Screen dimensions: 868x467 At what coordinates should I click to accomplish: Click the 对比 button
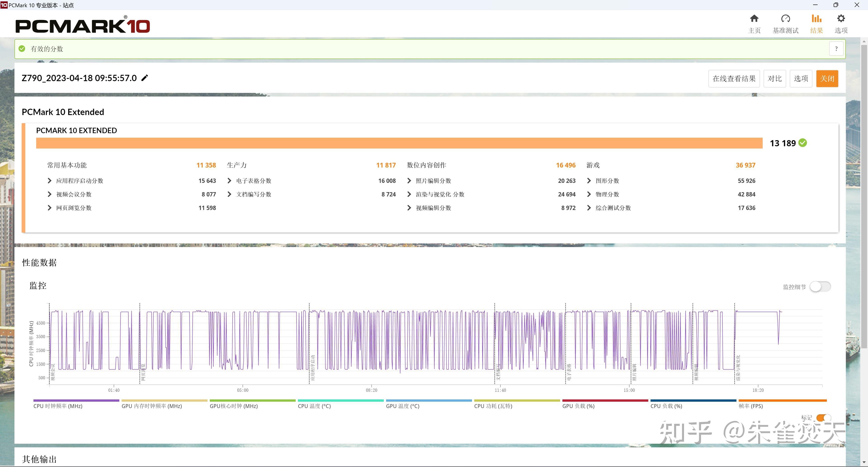(x=775, y=78)
